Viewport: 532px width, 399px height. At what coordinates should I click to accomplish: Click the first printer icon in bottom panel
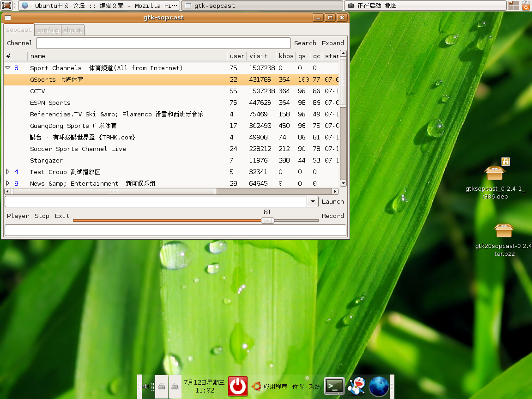[162, 386]
